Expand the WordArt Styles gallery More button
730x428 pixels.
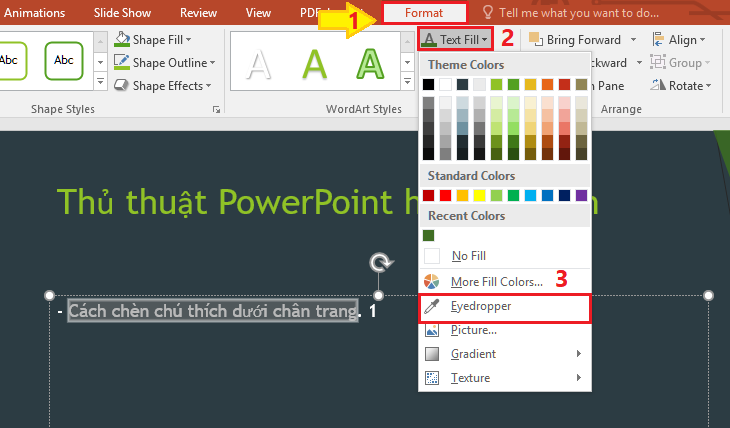coord(407,82)
